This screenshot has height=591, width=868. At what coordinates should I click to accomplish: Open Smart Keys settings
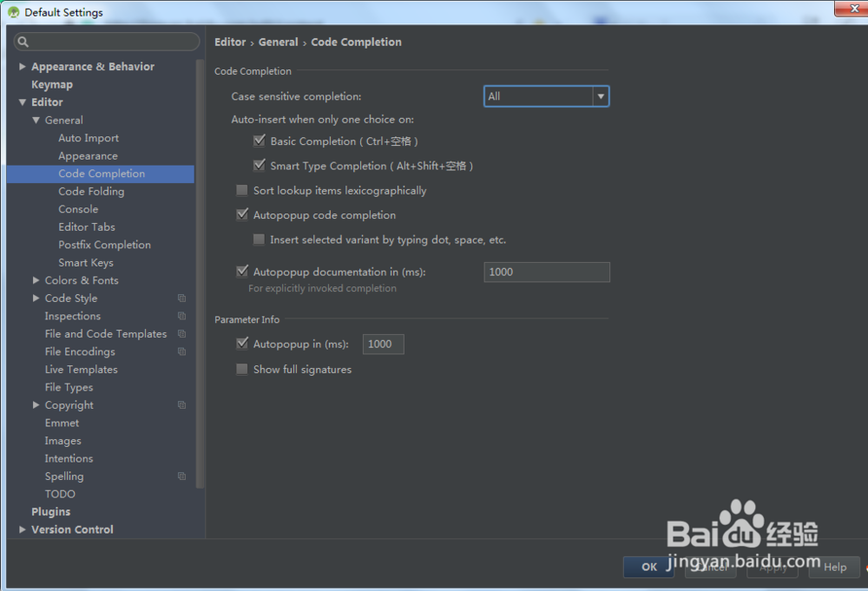coord(86,262)
